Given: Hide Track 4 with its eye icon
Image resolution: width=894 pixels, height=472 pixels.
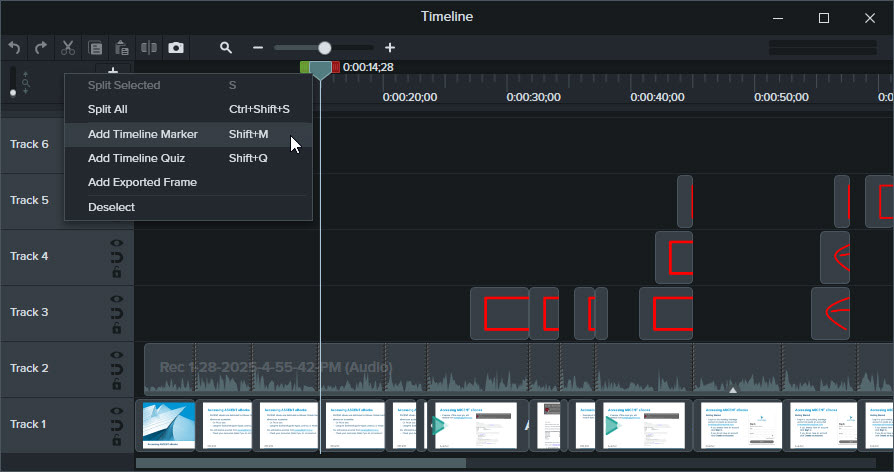Looking at the screenshot, I should pyautogui.click(x=116, y=243).
